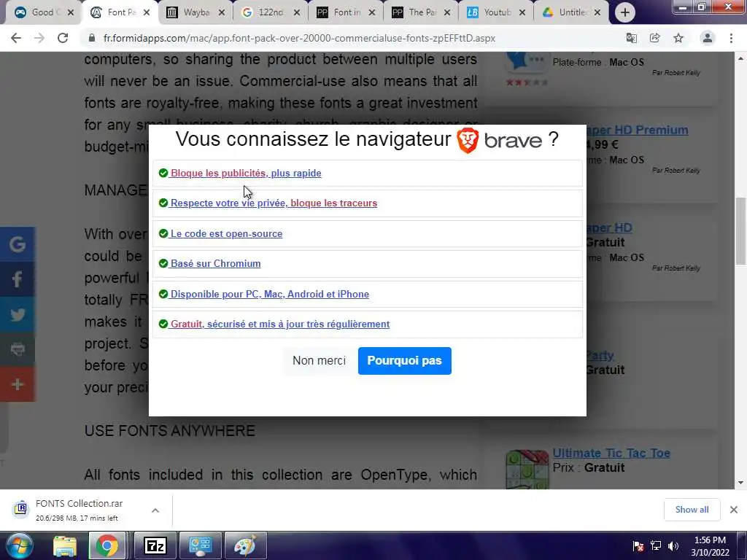This screenshot has height=560, width=747.
Task: Switch to the 122nd Google tab
Action: tap(270, 12)
